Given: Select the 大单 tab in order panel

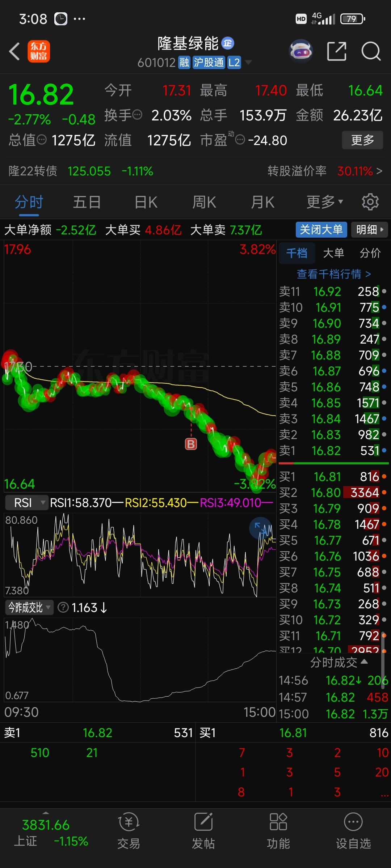Looking at the screenshot, I should [333, 253].
